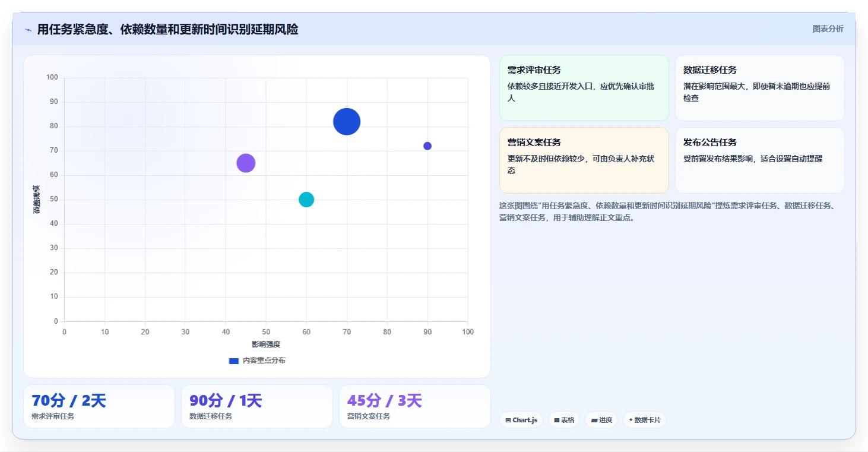Image resolution: width=868 pixels, height=452 pixels.
Task: Click the 图表分析 label in the header
Action: pyautogui.click(x=828, y=29)
